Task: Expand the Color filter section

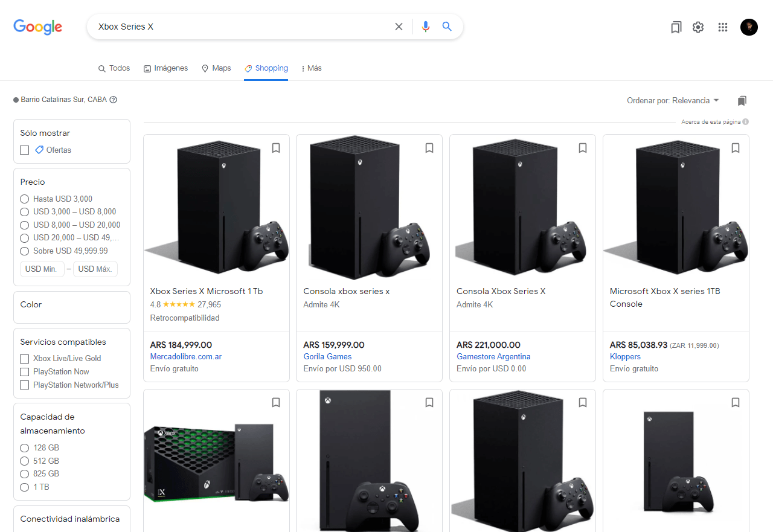Action: (x=30, y=304)
